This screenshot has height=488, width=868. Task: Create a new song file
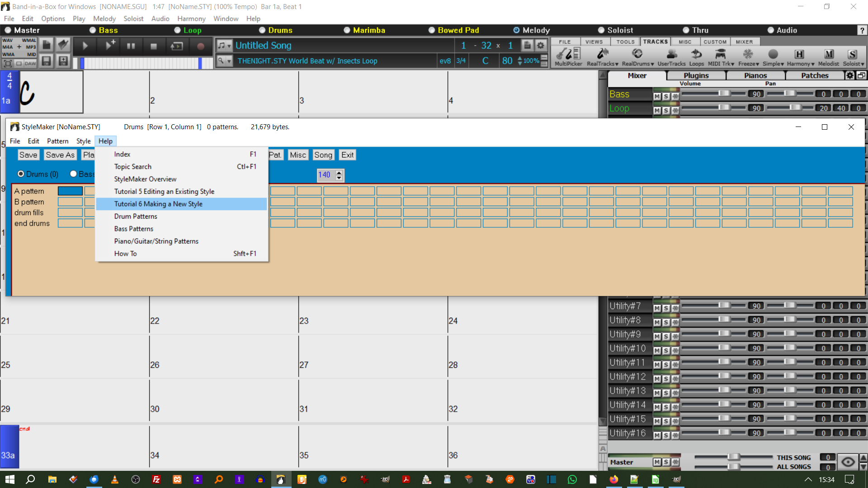[x=46, y=45]
